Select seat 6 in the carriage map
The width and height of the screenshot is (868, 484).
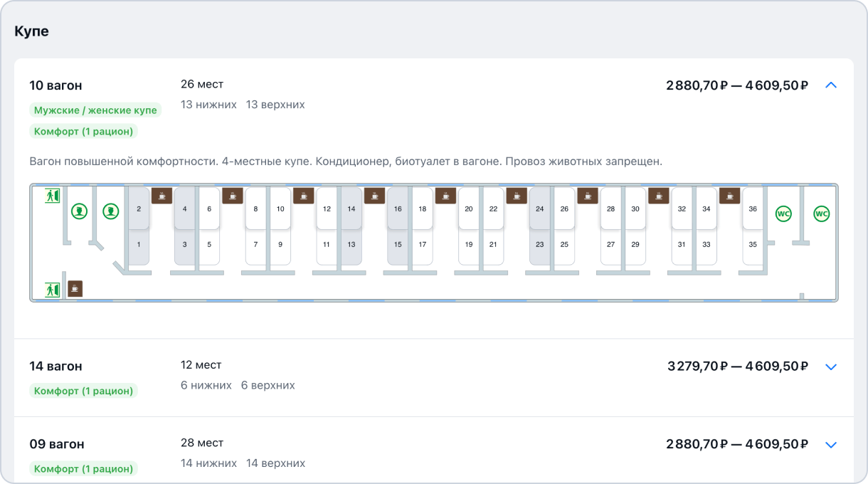click(x=209, y=209)
